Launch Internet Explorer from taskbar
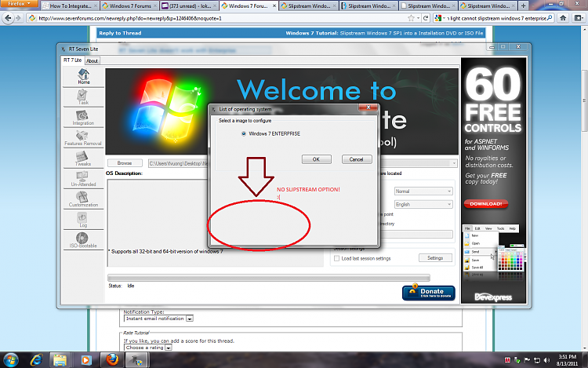 (36, 360)
